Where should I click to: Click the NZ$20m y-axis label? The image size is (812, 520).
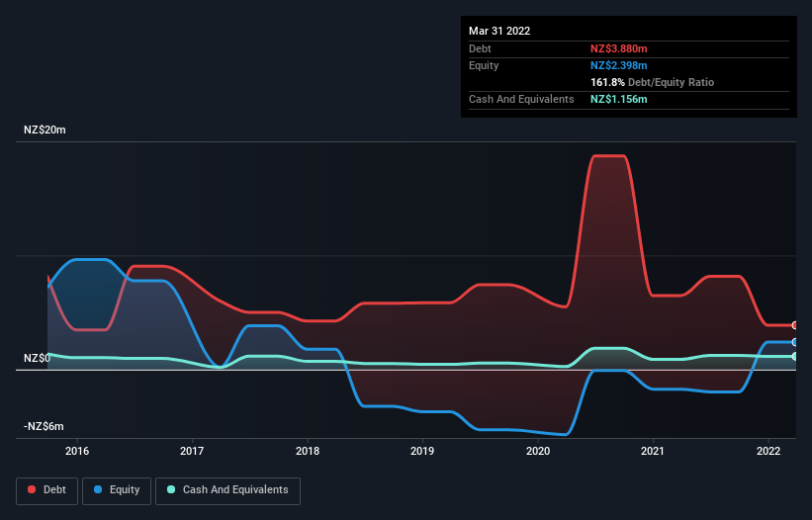coord(45,130)
